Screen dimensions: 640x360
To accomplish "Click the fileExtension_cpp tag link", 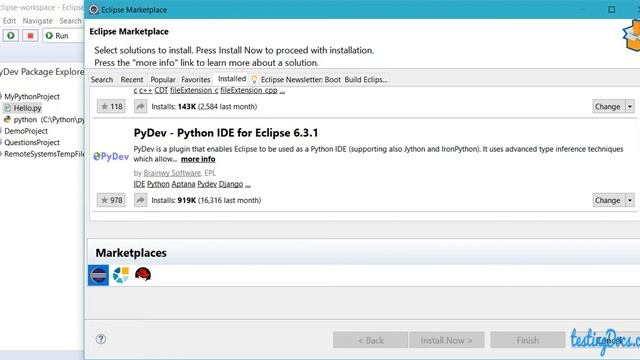I will pos(249,90).
